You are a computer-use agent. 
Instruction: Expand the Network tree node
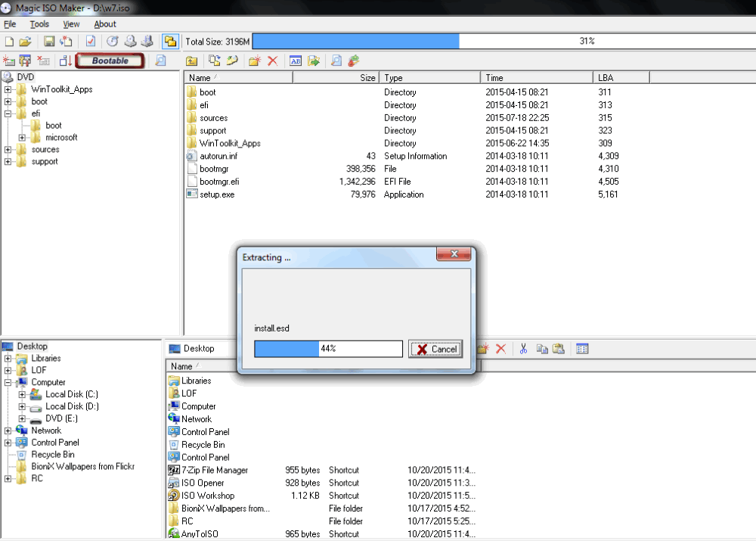[8, 431]
